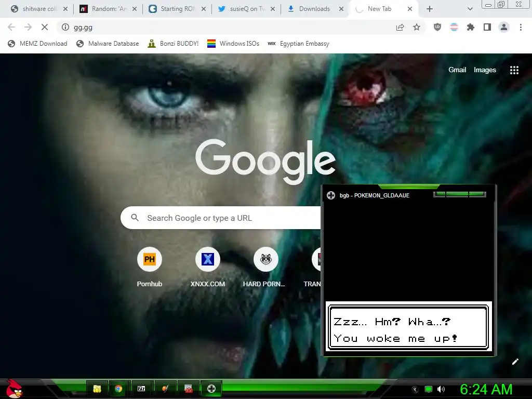Click the red window taskbar icon
The height and width of the screenshot is (399, 532).
click(188, 389)
